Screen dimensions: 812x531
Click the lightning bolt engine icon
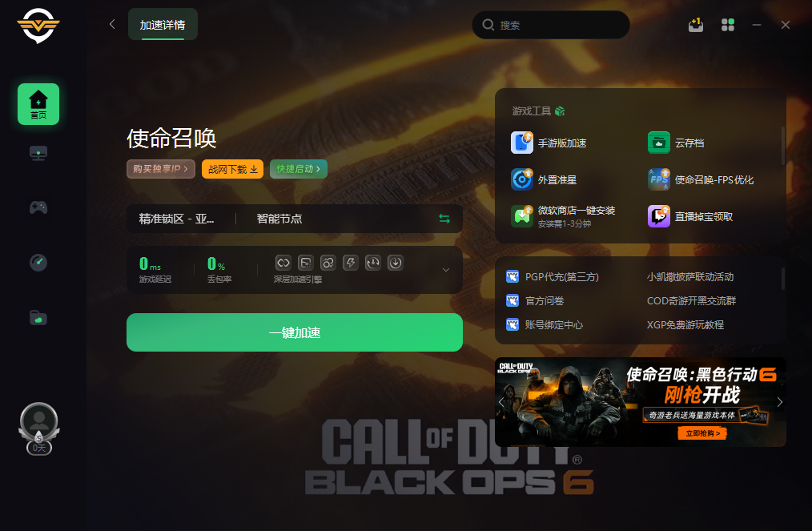coord(351,263)
